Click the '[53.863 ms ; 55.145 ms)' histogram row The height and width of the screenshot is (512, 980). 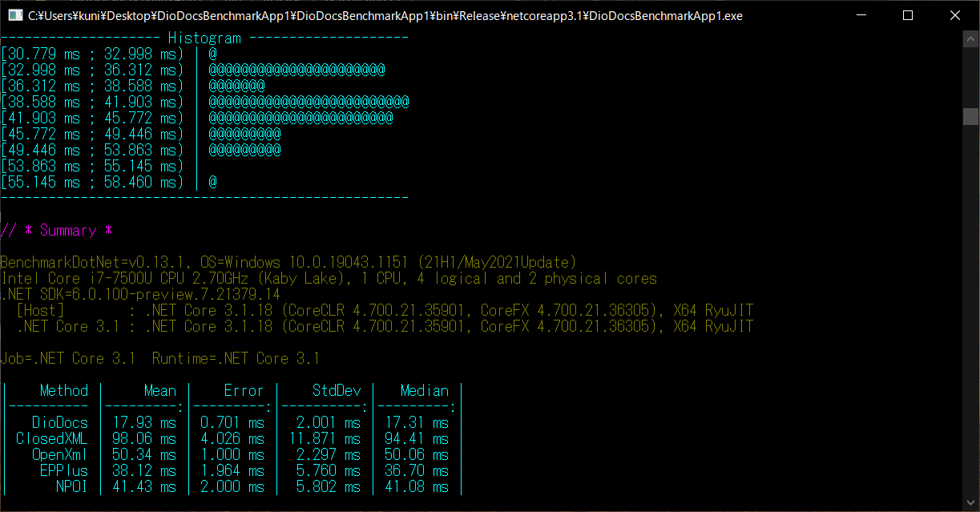[x=100, y=166]
